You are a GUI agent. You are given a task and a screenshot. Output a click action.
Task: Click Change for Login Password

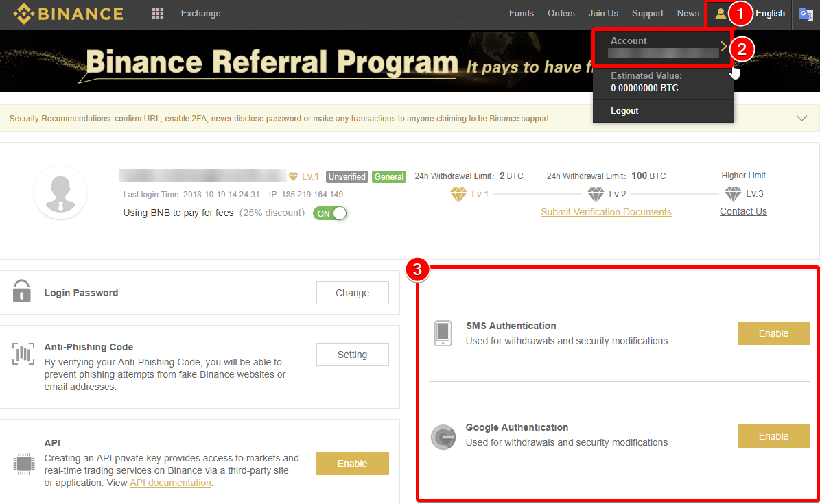(353, 293)
